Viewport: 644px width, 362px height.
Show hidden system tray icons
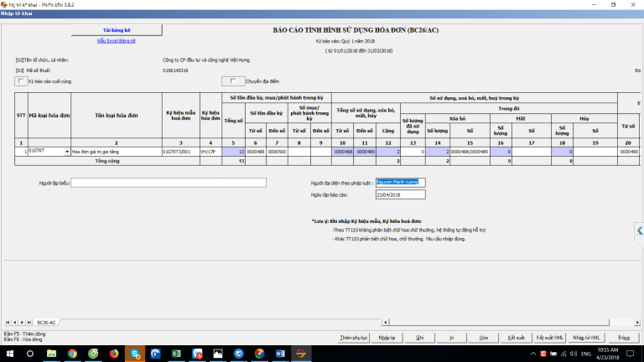[x=533, y=354]
